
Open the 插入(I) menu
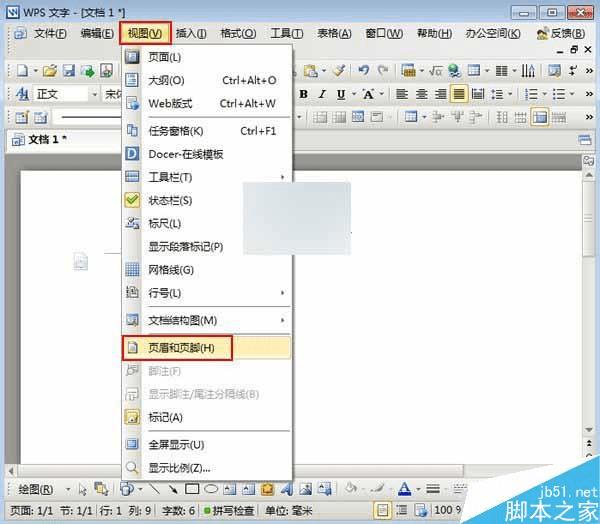tap(191, 34)
